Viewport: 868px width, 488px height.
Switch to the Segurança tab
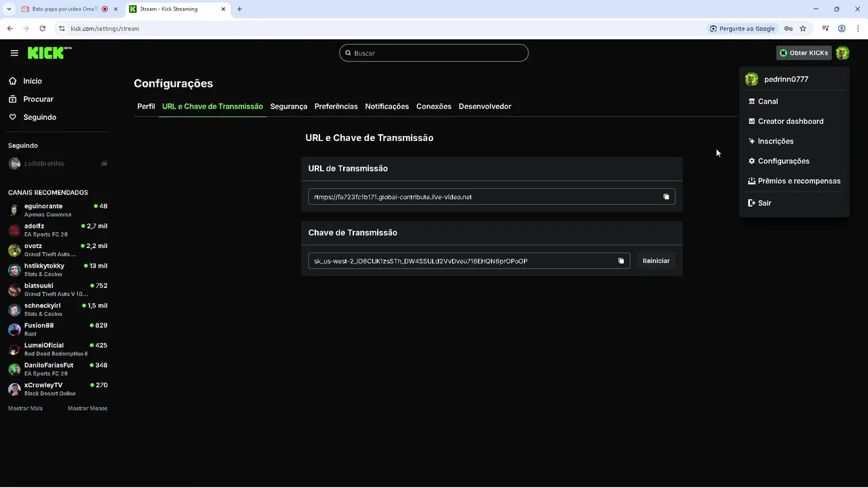click(x=288, y=106)
